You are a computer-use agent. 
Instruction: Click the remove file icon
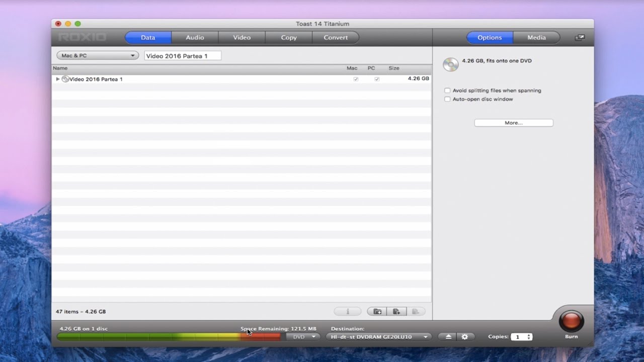pos(416,312)
